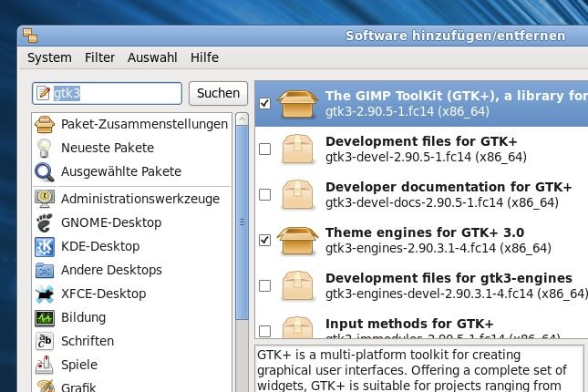Select the Neueste Pakete lightbulb icon
This screenshot has height=392, width=588.
(45, 148)
